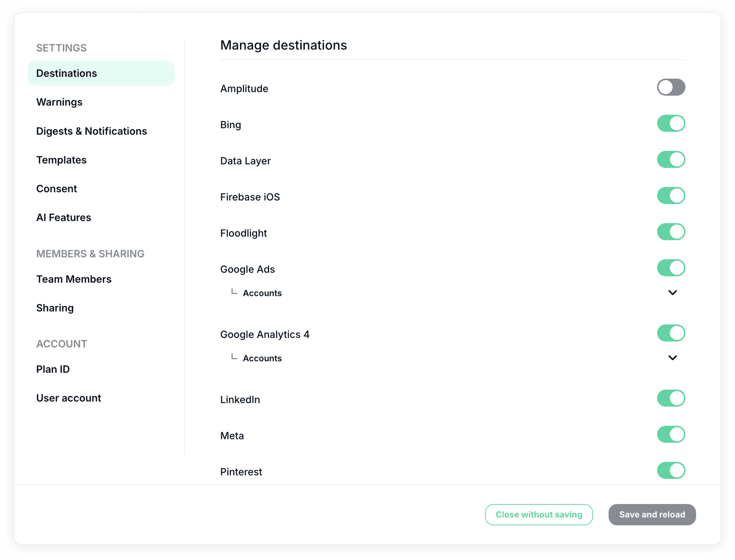The image size is (735, 560).
Task: Select Consent in the settings sidebar
Action: click(x=57, y=189)
